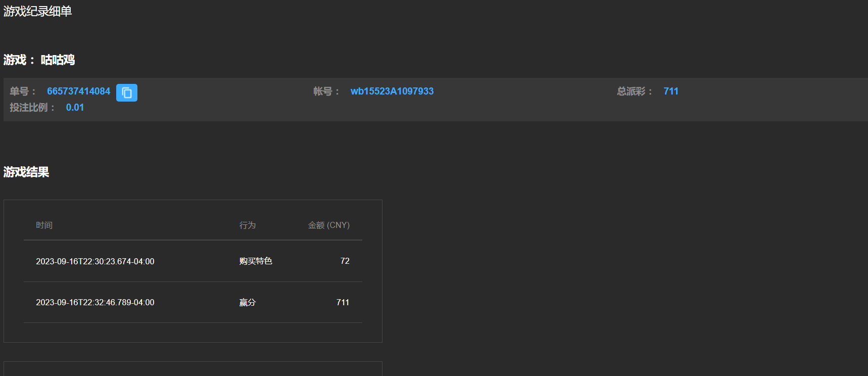
Task: Click the 金额 (CNY) column header
Action: click(328, 225)
